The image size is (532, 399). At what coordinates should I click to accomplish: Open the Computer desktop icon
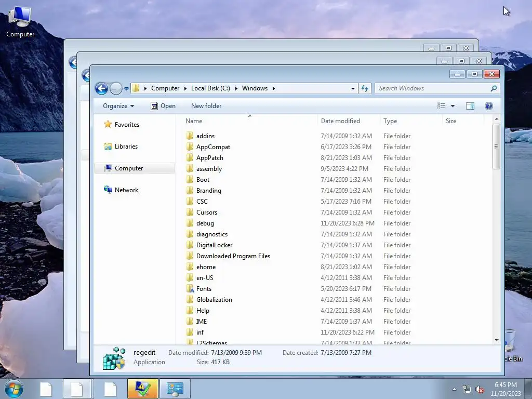tap(20, 21)
